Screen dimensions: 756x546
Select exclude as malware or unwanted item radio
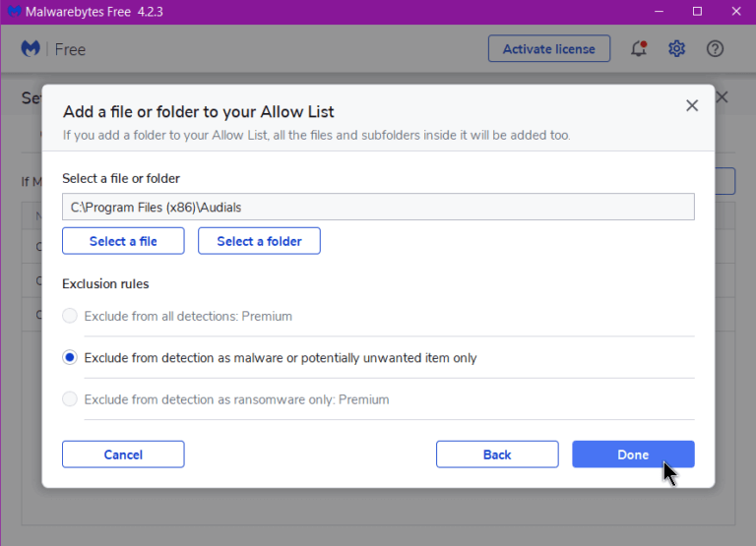tap(70, 357)
